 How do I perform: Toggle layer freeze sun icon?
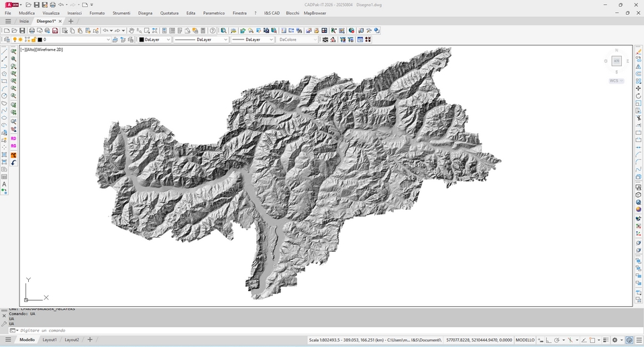tap(20, 40)
